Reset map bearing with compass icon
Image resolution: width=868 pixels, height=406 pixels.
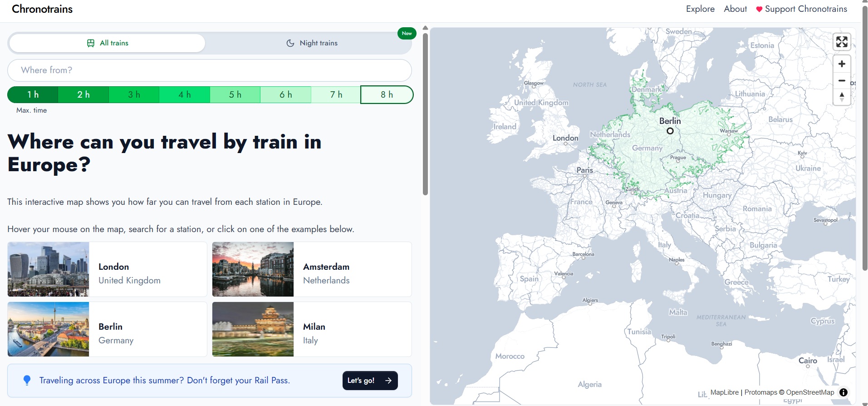(x=842, y=97)
